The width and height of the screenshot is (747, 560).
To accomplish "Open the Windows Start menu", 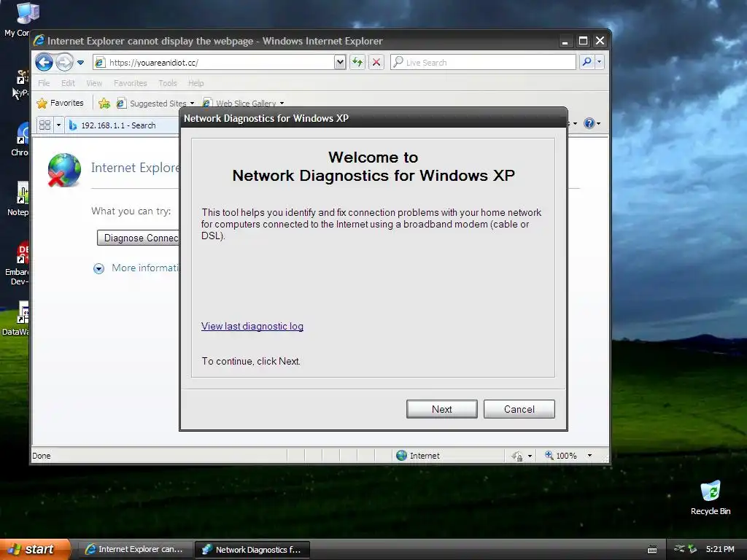I will (x=35, y=549).
